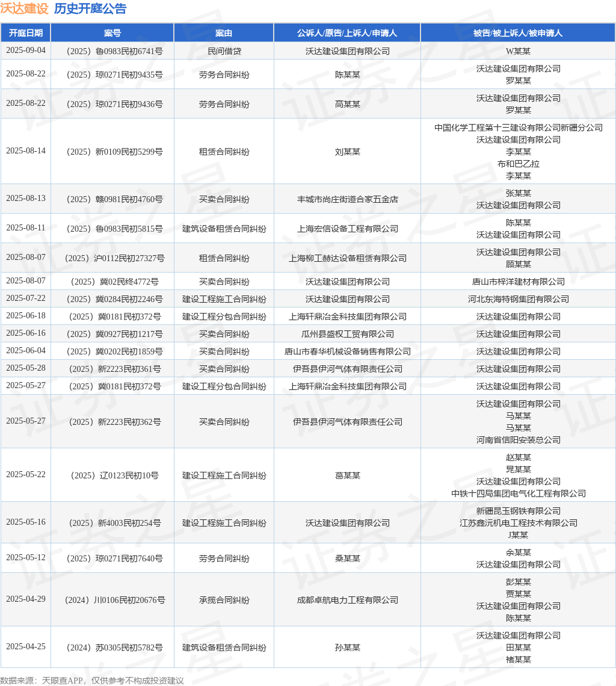Click 中国化学工程第十三建设有限公司新疆分公司
Image resolution: width=616 pixels, height=686 pixels.
click(518, 128)
